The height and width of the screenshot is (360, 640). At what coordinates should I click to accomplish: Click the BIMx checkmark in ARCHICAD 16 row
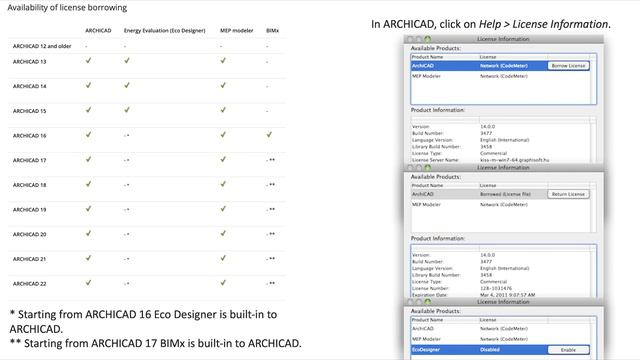tap(269, 134)
